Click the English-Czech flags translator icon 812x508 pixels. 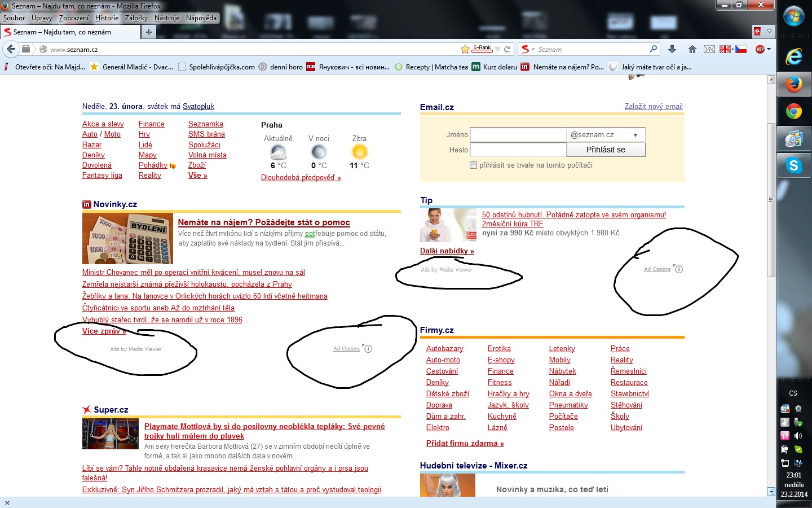point(733,49)
